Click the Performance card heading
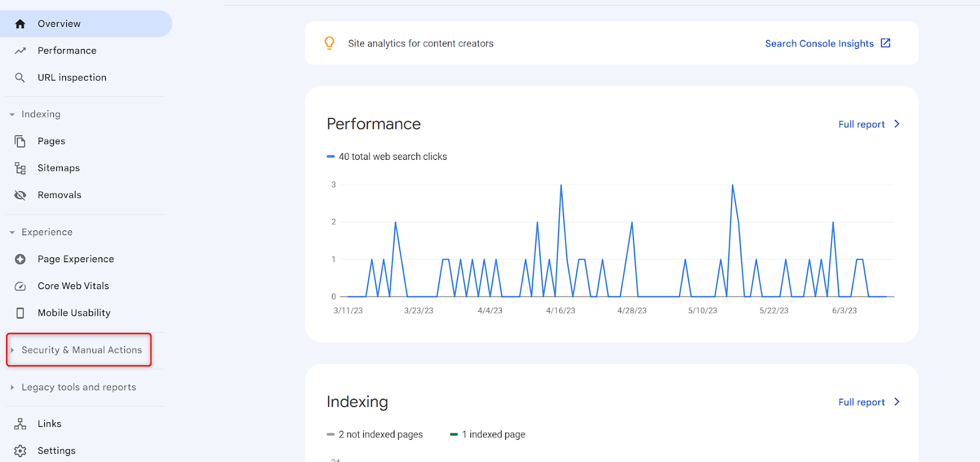This screenshot has height=462, width=980. [x=374, y=124]
